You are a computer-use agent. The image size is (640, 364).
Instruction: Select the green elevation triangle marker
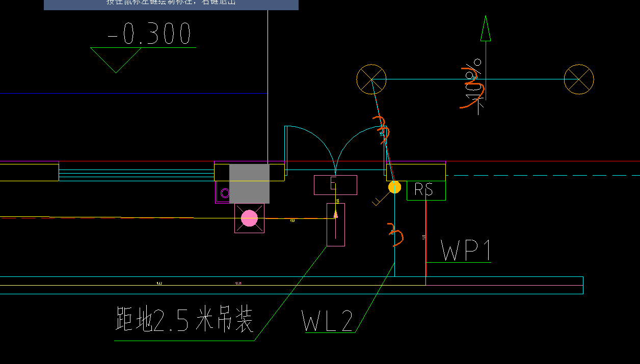(x=116, y=60)
